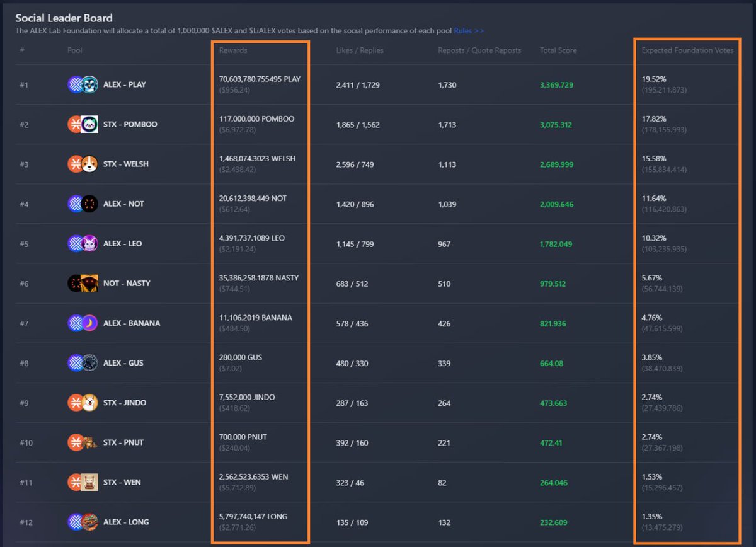The width and height of the screenshot is (756, 547).
Task: Select the ALEX - GUS pool name
Action: click(x=123, y=362)
